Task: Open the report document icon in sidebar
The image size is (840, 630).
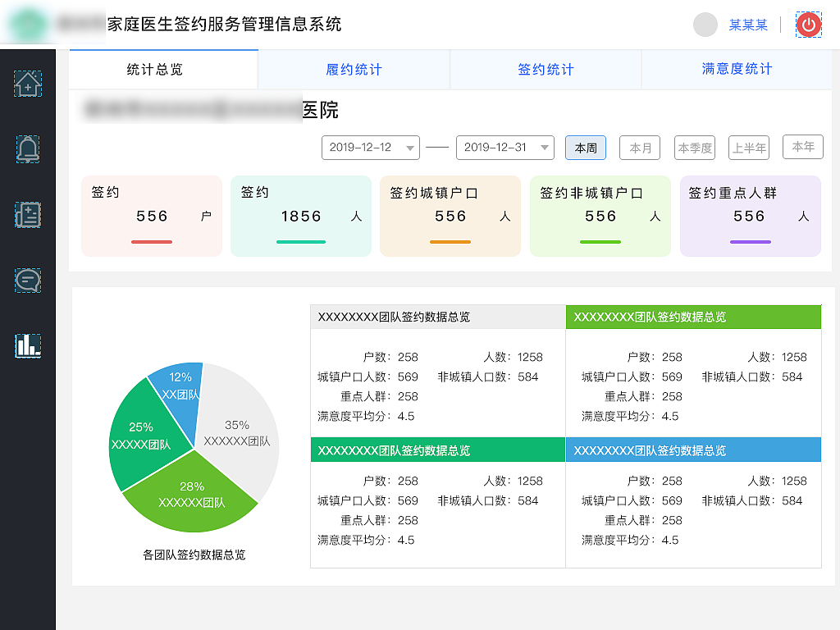Action: (28, 215)
